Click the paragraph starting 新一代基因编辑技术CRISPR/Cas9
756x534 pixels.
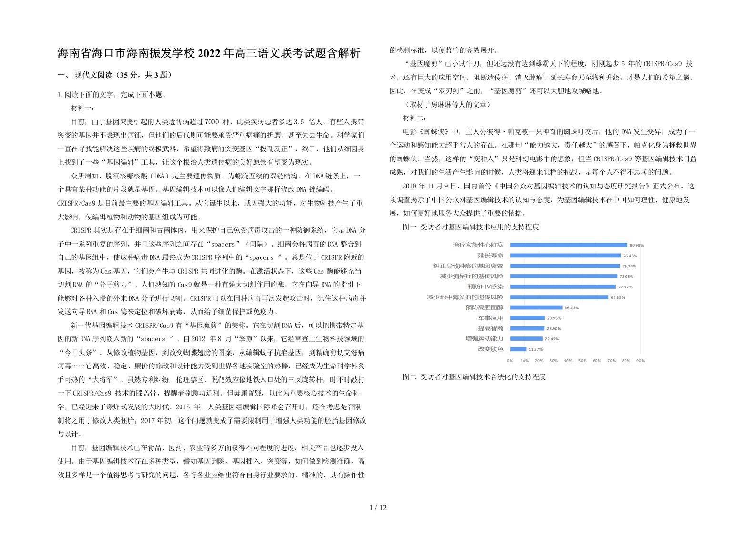point(212,380)
